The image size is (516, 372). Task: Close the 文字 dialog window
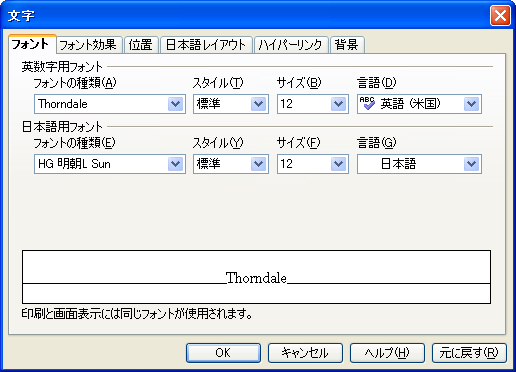(x=500, y=15)
